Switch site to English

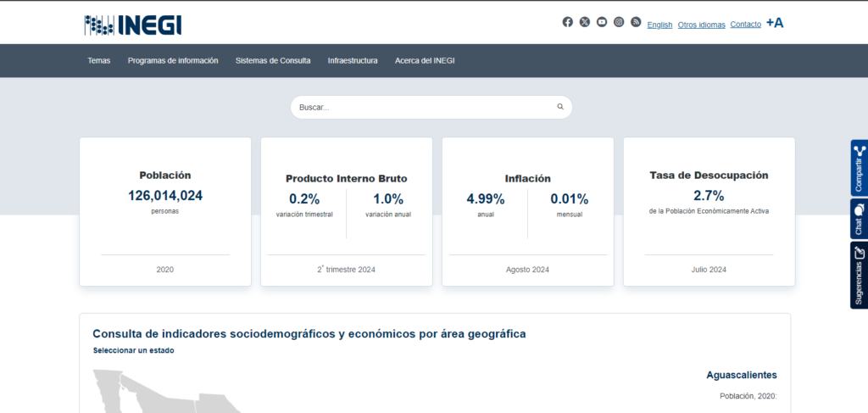click(659, 25)
